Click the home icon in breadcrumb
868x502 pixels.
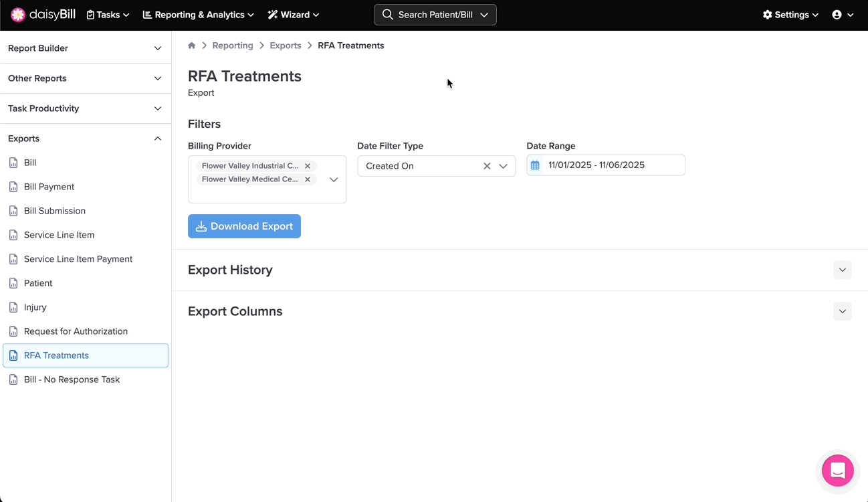(192, 46)
